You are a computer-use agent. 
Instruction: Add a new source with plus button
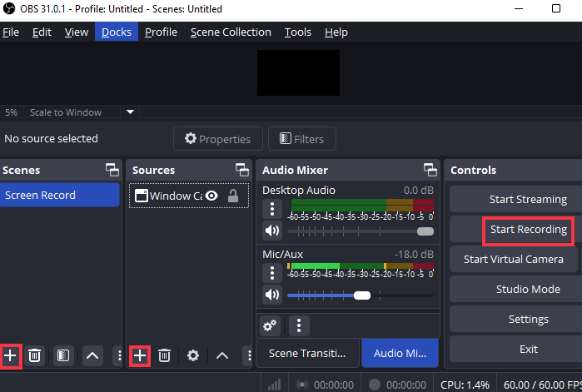pos(140,356)
